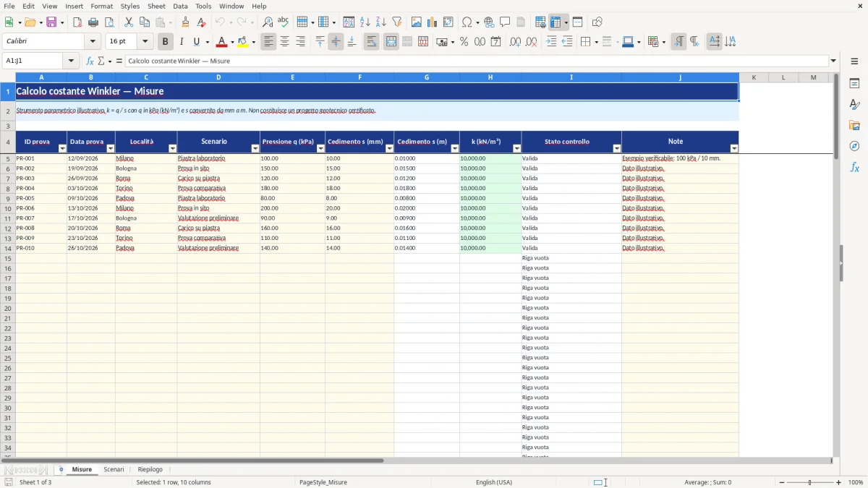Add decimal place icon
The image size is (868, 488).
click(x=516, y=42)
